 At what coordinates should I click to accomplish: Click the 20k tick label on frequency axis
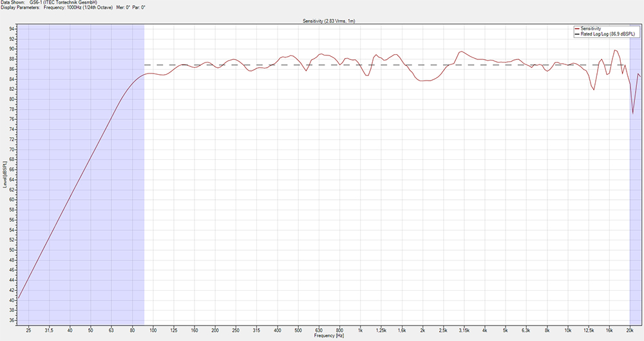630,330
